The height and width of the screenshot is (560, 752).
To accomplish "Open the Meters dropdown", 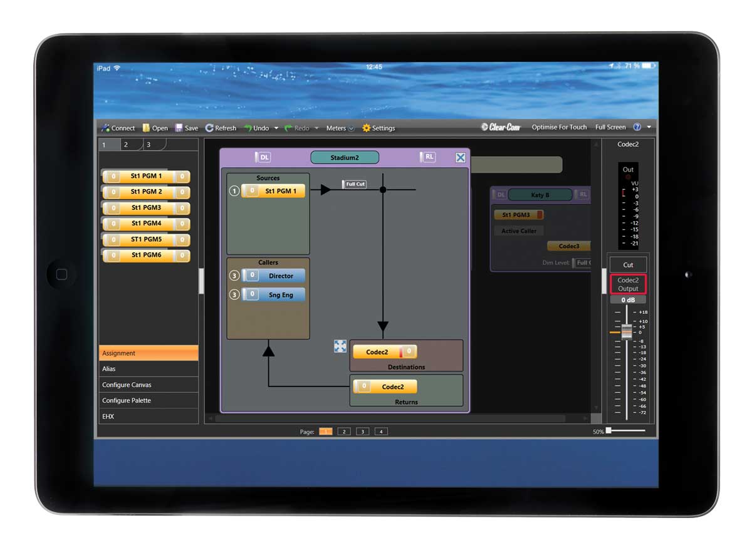I will pyautogui.click(x=351, y=128).
